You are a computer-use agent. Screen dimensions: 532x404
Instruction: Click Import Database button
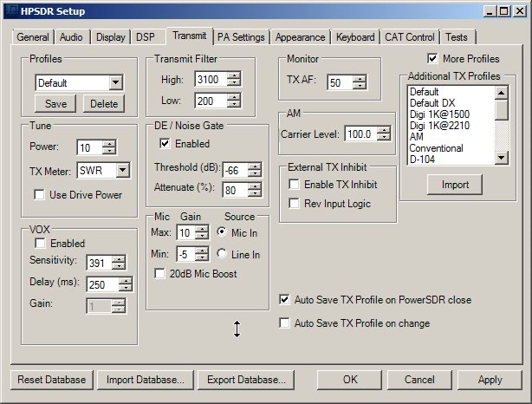[146, 380]
